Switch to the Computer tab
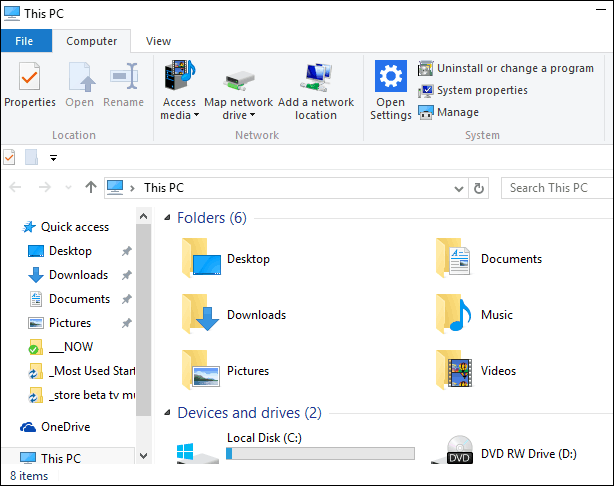Viewport: 614px width, 486px height. (91, 41)
